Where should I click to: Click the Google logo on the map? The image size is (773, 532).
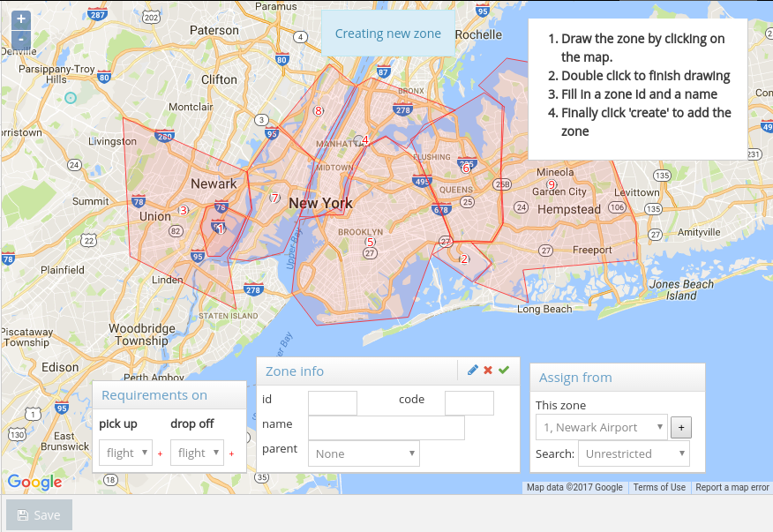pyautogui.click(x=34, y=482)
